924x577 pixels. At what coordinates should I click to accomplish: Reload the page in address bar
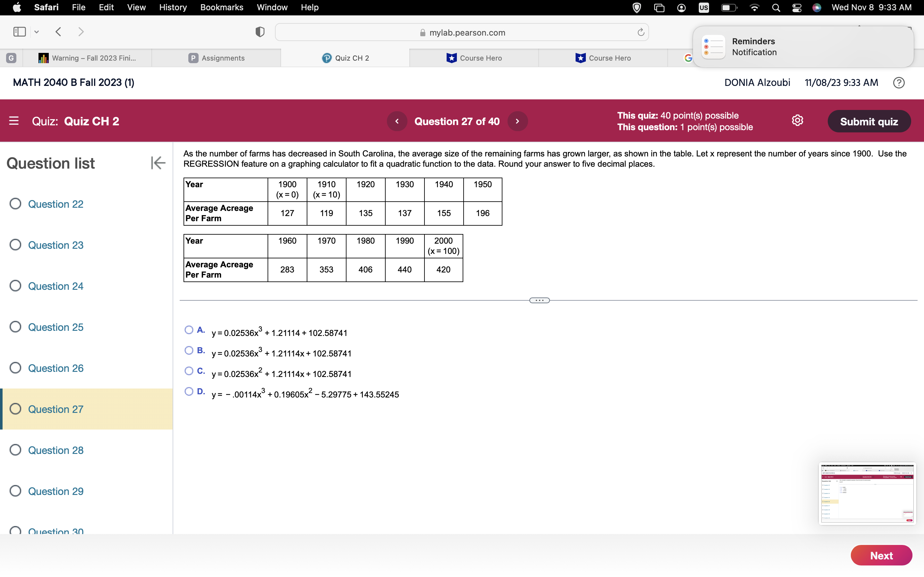coord(641,32)
